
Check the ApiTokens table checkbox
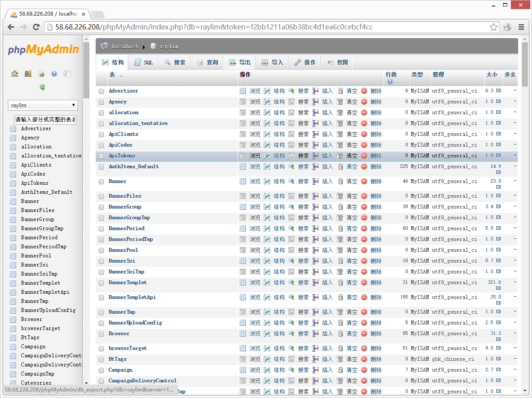pos(101,156)
